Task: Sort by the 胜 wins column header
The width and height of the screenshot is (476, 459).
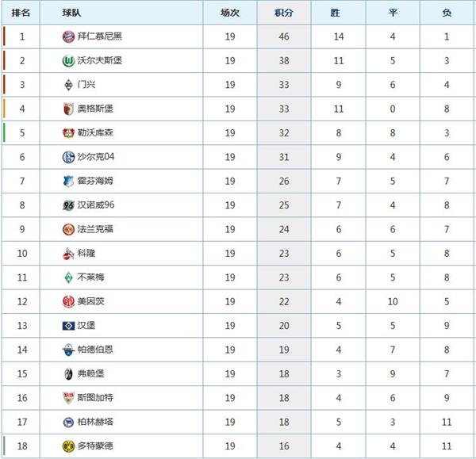Action: coord(335,13)
